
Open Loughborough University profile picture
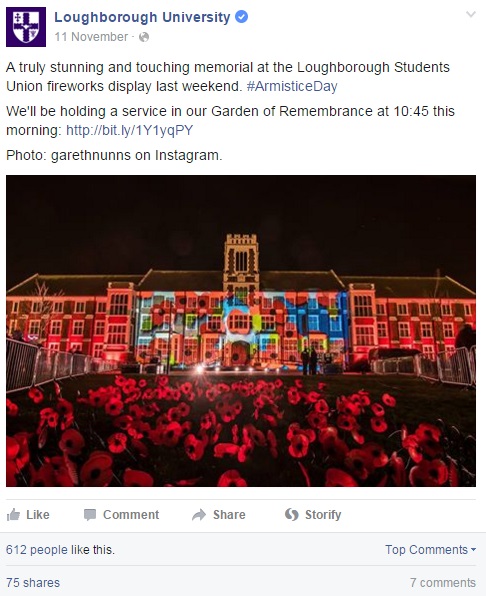pos(26,27)
